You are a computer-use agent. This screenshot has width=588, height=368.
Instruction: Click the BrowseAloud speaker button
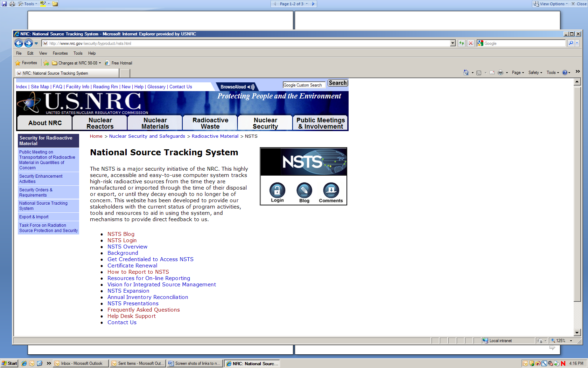[x=237, y=87]
